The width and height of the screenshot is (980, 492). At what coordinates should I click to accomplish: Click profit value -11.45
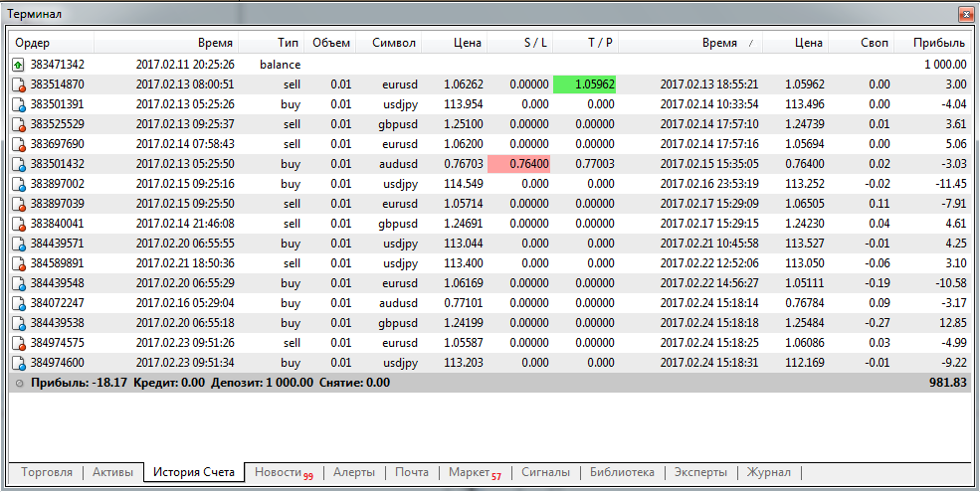(952, 184)
